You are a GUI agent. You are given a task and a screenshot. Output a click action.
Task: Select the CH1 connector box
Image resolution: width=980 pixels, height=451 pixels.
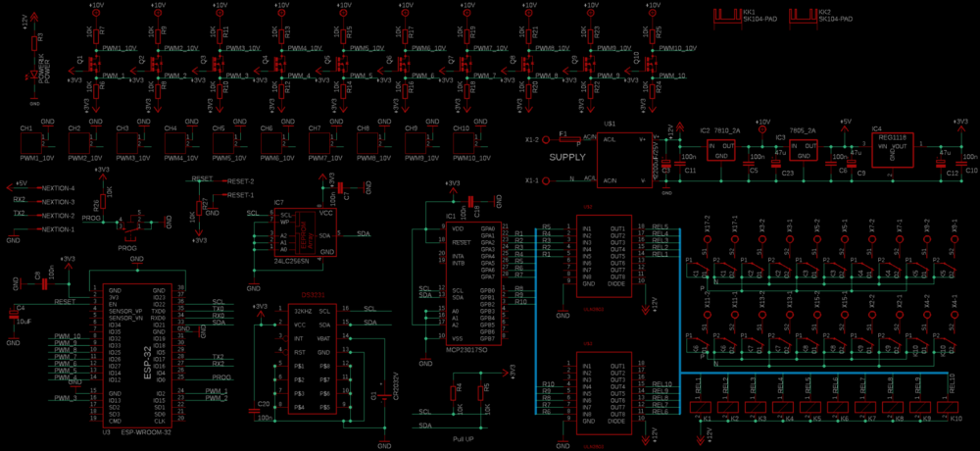(x=30, y=143)
